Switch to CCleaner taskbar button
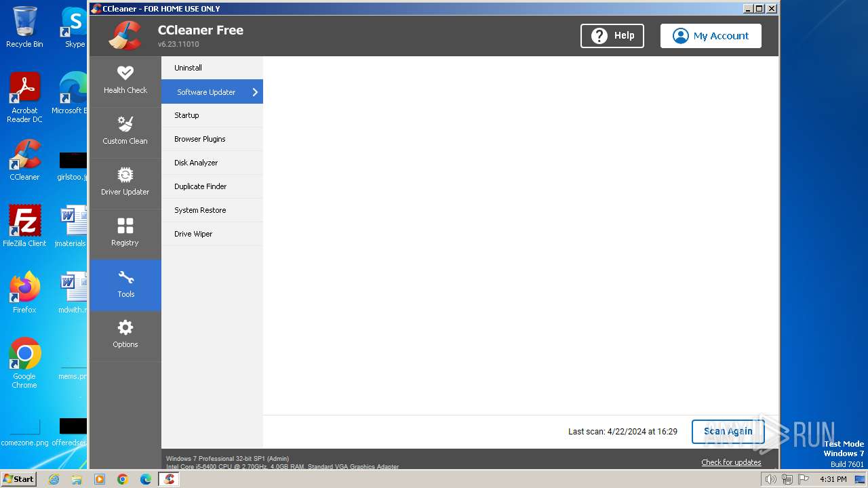 click(x=169, y=479)
